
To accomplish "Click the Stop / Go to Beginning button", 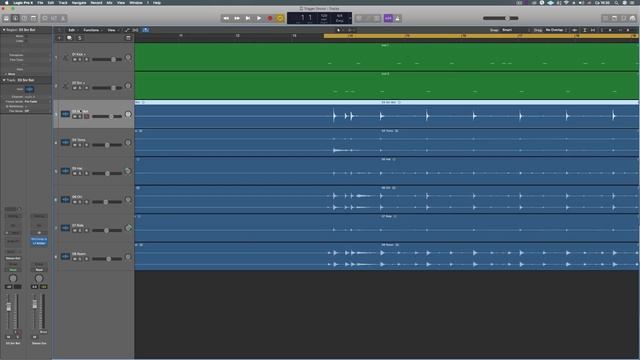I will (x=248, y=18).
